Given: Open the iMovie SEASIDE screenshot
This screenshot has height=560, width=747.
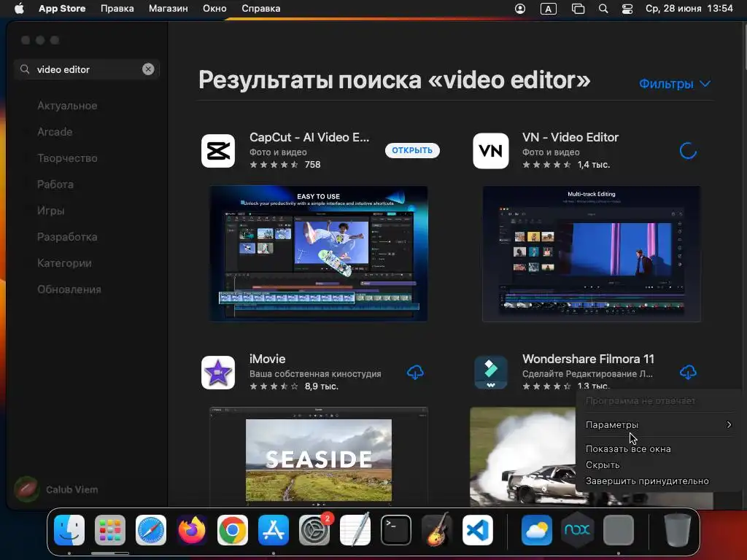Looking at the screenshot, I should click(319, 456).
